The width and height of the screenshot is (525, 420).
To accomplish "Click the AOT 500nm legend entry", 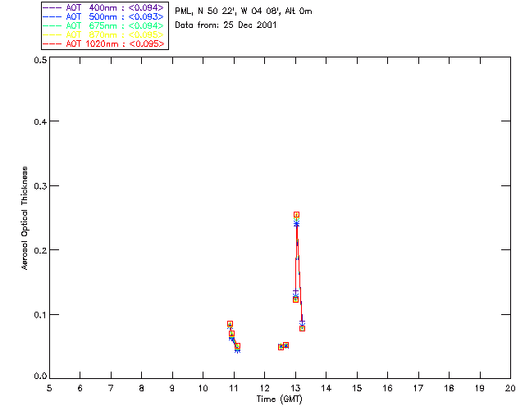I will click(x=103, y=16).
